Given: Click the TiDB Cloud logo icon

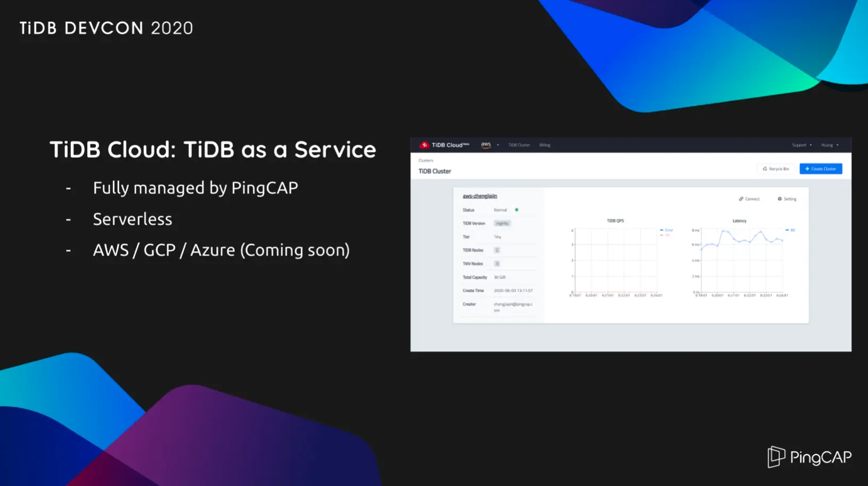Looking at the screenshot, I should click(425, 145).
